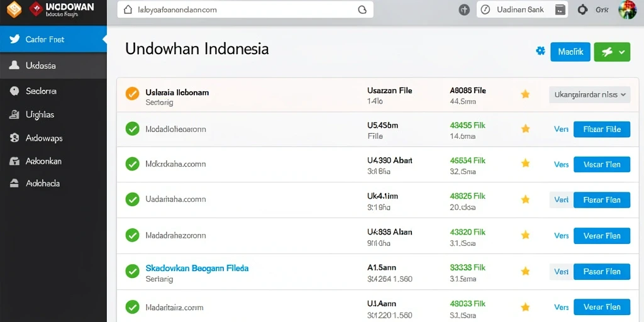
Task: Click the search icon in address bar
Action: pyautogui.click(x=362, y=9)
